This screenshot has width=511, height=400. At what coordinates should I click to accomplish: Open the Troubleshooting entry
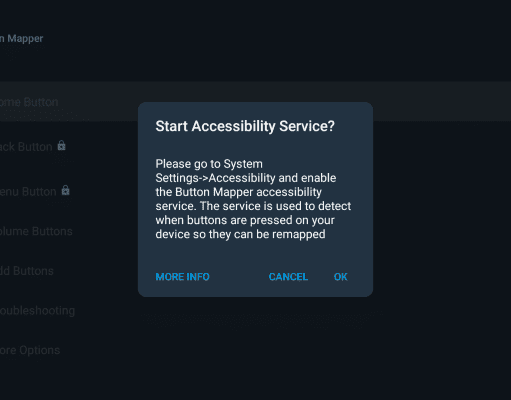pos(37,311)
